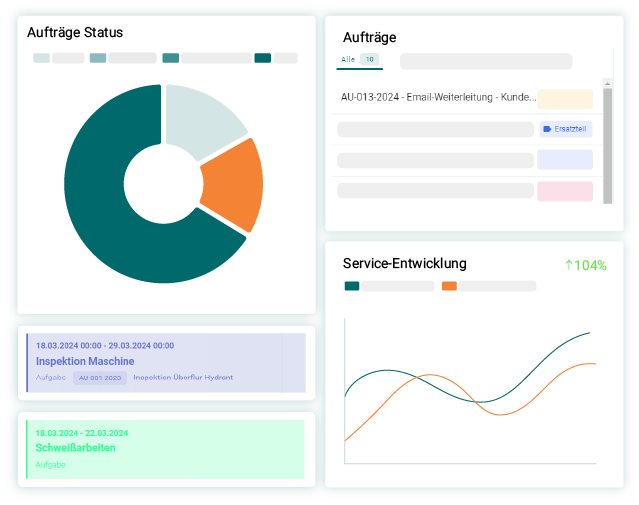The width and height of the screenshot is (639, 505).
Task: Open order AU-013-2024 Email-Weiterleitung
Action: tap(438, 98)
